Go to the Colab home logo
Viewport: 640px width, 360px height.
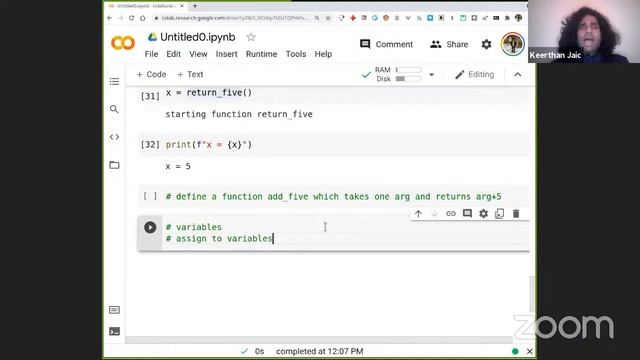pos(123,43)
